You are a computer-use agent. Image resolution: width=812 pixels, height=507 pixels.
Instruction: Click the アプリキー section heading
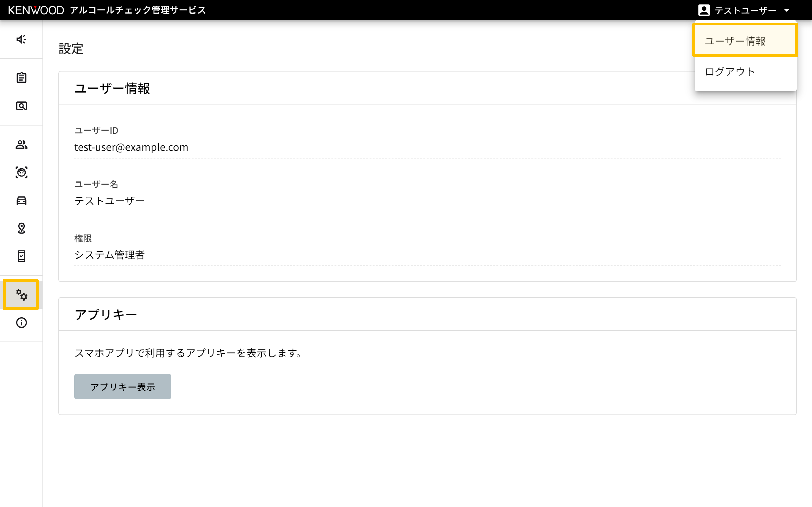pos(106,314)
